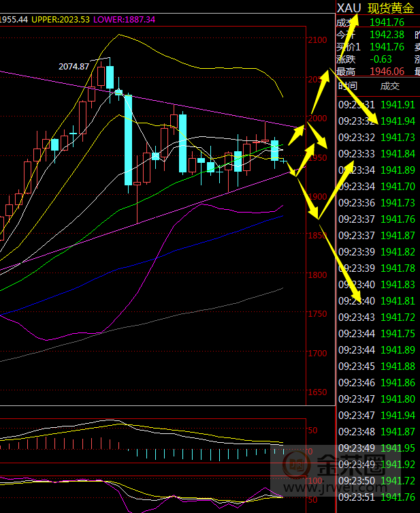This screenshot has height=513, width=420.
Task: Select the XAU symbol code
Action: (349, 8)
